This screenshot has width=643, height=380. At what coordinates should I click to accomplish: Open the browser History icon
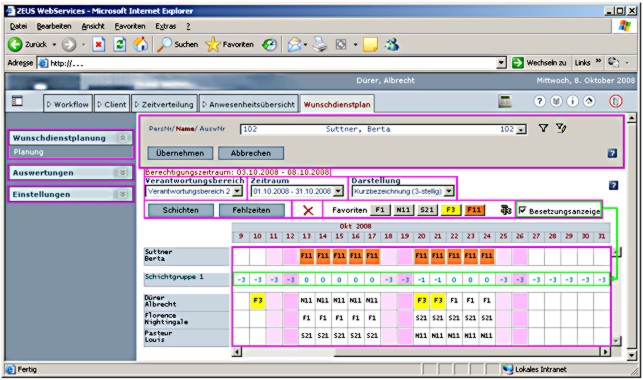[269, 44]
